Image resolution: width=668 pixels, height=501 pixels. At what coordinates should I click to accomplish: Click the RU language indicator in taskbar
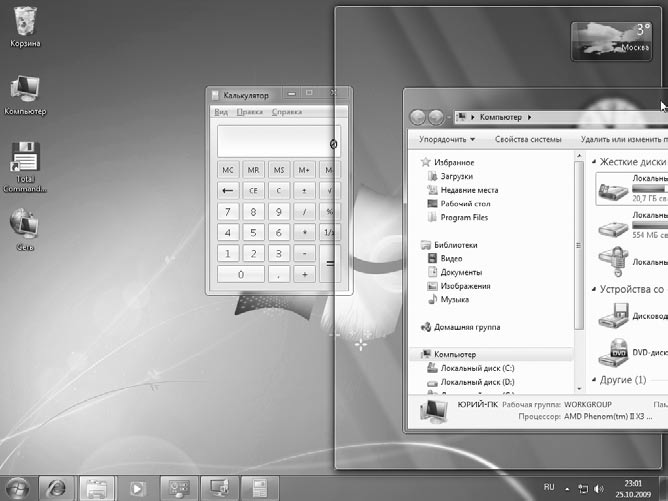548,488
